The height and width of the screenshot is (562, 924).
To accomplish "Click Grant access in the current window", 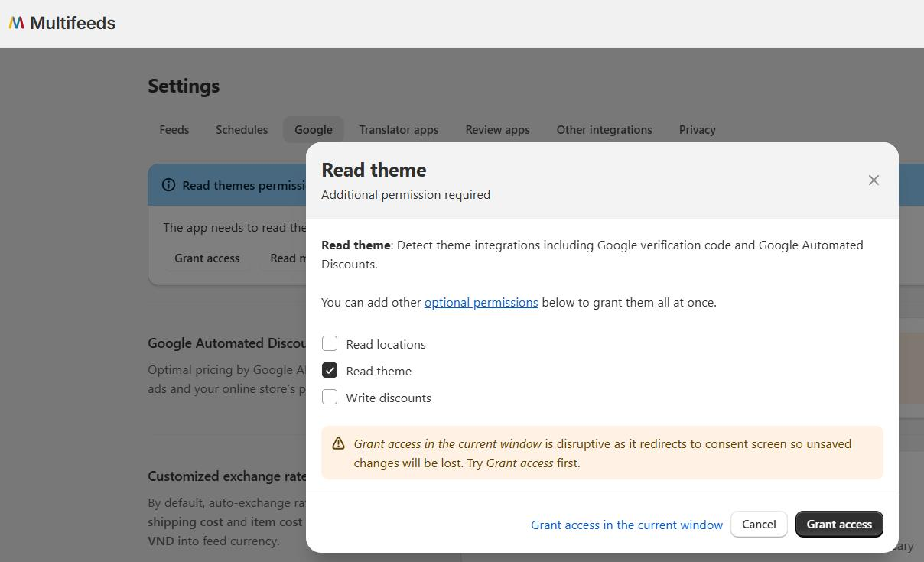I will [x=626, y=525].
